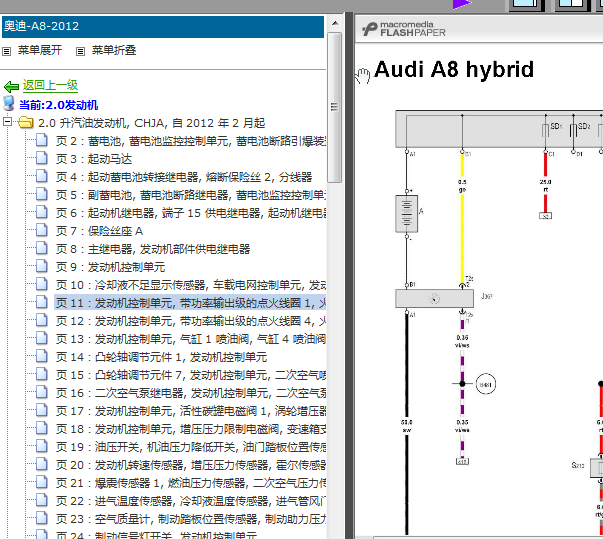
Task: Open 页 7 : 保险丝座 A
Action: pyautogui.click(x=99, y=231)
